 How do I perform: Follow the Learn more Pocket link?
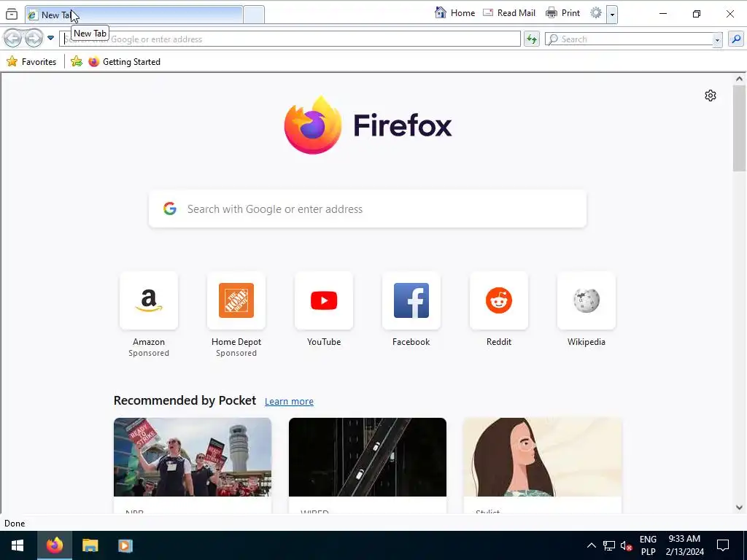(289, 402)
